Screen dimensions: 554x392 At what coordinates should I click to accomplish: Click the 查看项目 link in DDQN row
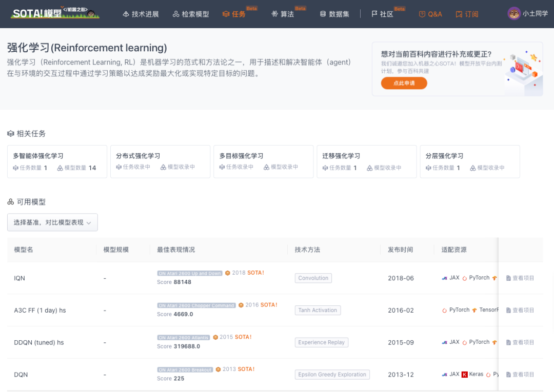[x=520, y=342]
